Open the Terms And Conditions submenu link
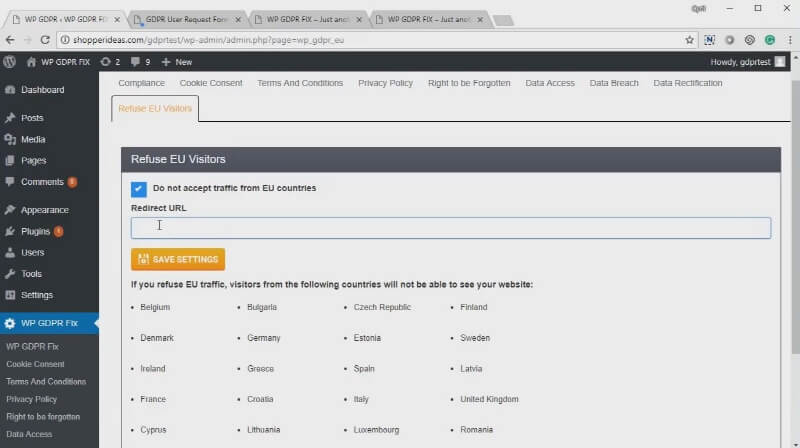The height and width of the screenshot is (448, 800). click(46, 382)
